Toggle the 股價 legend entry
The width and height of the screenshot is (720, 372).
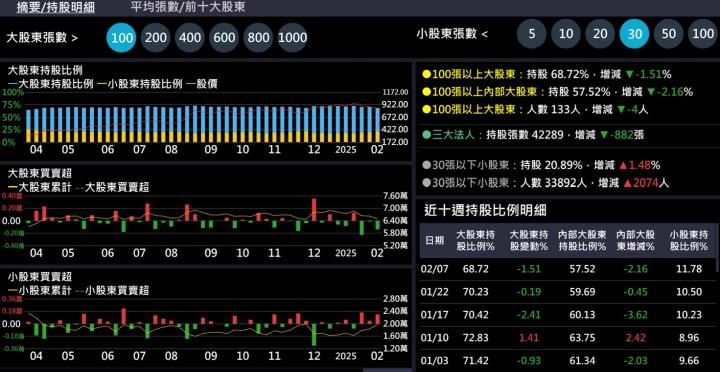click(202, 84)
